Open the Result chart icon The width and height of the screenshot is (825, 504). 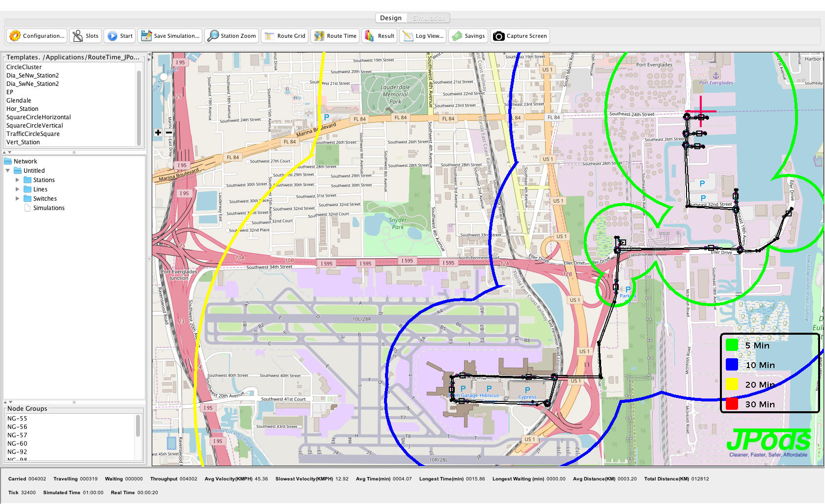pos(369,36)
